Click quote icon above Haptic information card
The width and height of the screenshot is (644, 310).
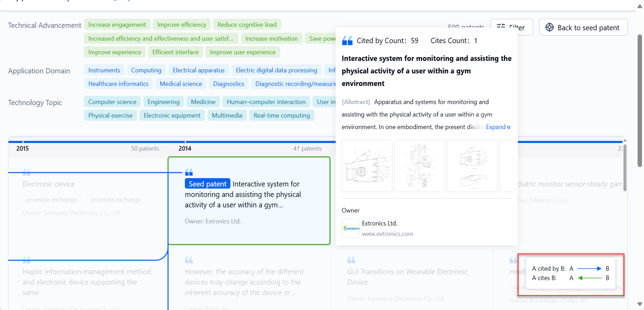coord(26,260)
